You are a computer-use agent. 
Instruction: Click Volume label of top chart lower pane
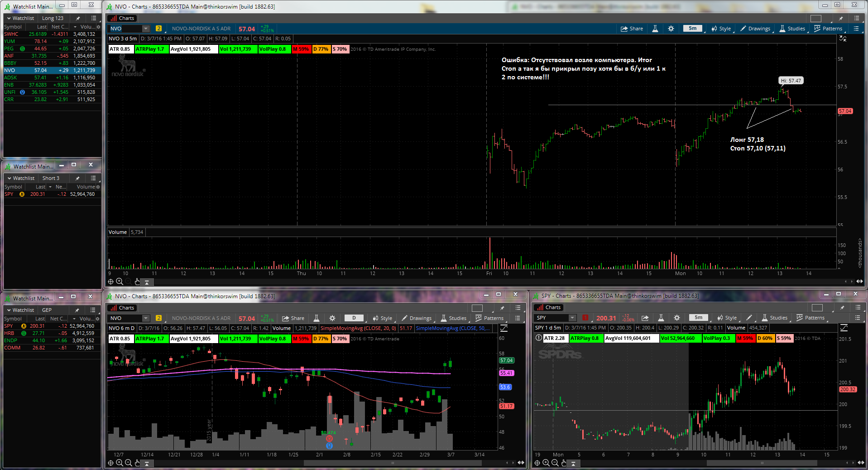click(118, 232)
